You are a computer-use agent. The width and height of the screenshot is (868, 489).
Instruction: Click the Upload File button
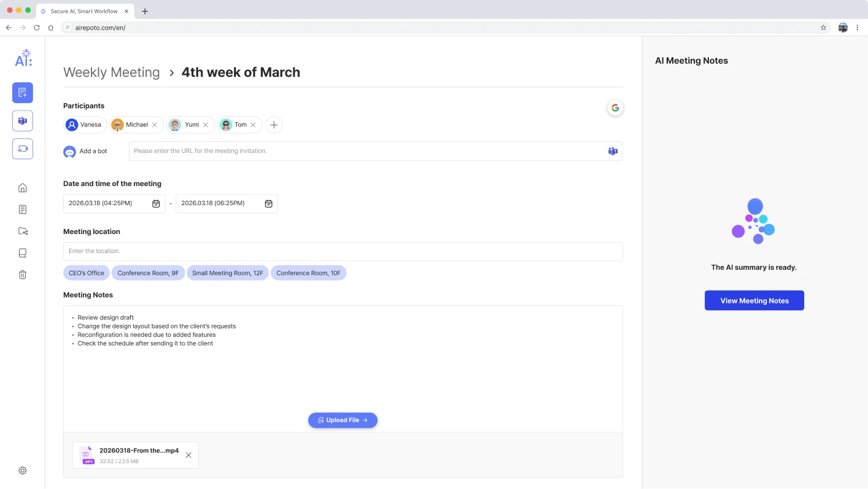[343, 420]
